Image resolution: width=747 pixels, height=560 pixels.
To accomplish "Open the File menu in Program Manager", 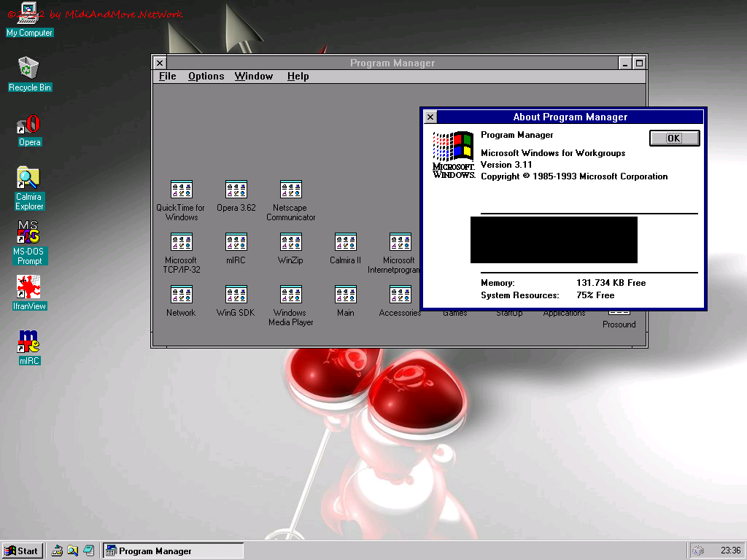I will (x=167, y=77).
